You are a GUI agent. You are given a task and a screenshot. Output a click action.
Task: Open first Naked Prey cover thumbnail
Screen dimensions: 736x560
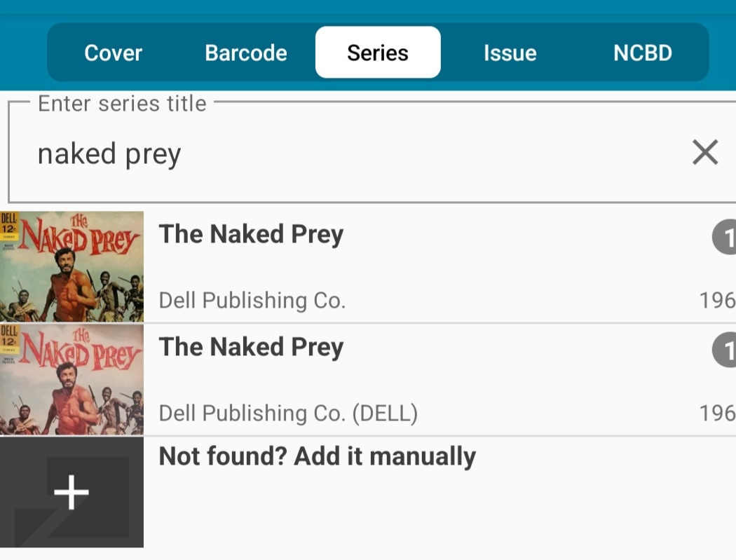click(71, 266)
